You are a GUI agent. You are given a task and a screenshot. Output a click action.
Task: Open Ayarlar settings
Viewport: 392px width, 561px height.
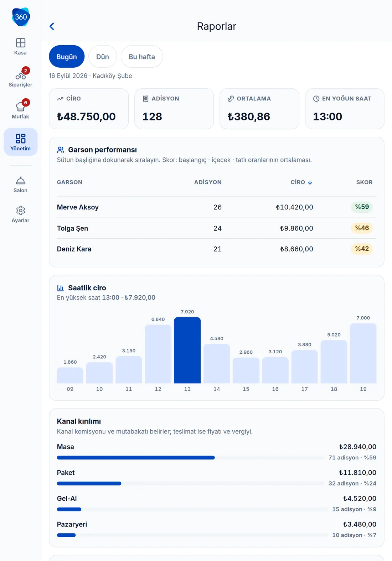(20, 214)
